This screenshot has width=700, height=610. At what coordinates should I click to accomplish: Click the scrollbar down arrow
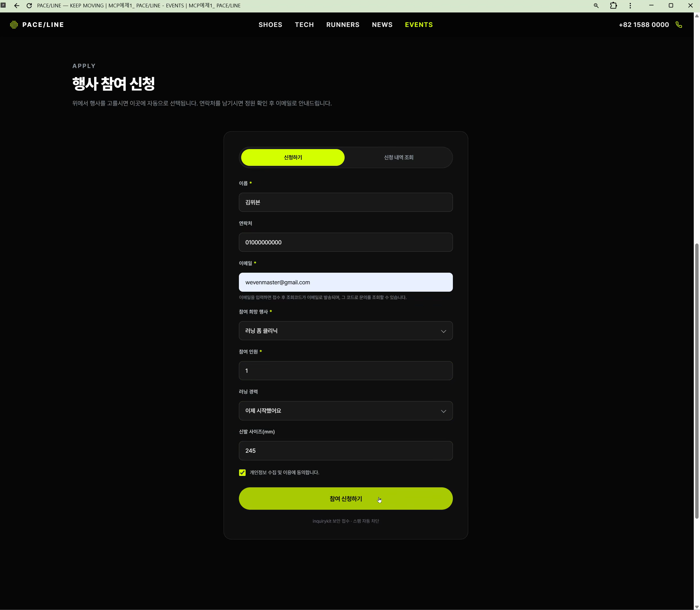point(697,607)
